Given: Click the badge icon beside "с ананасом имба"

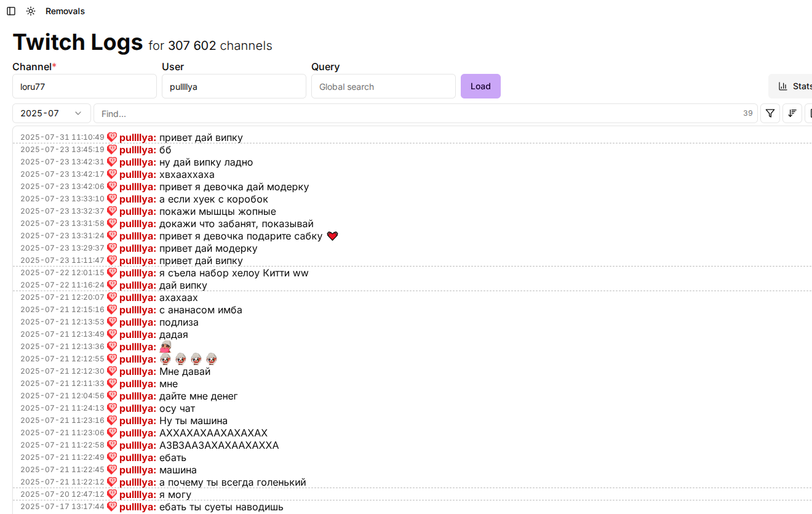Looking at the screenshot, I should (112, 310).
